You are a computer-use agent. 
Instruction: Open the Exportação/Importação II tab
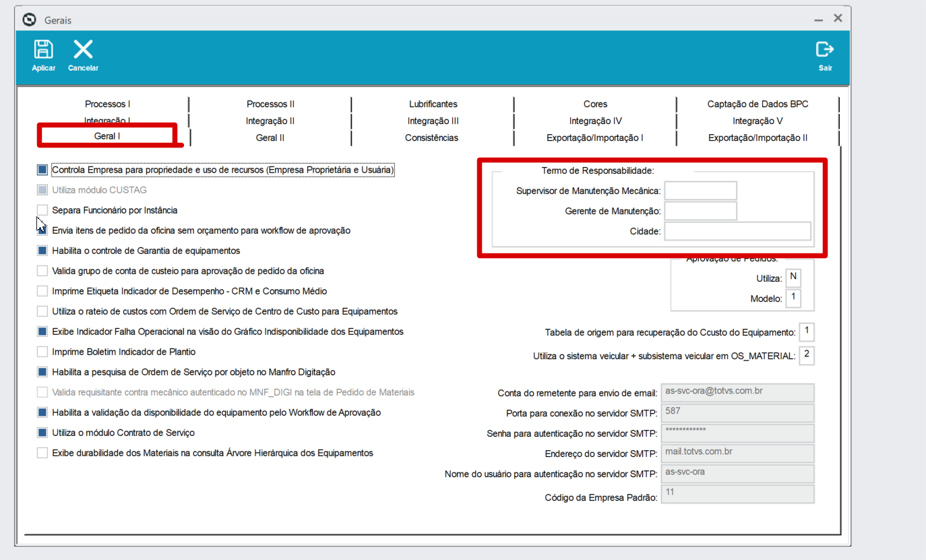coord(758,137)
